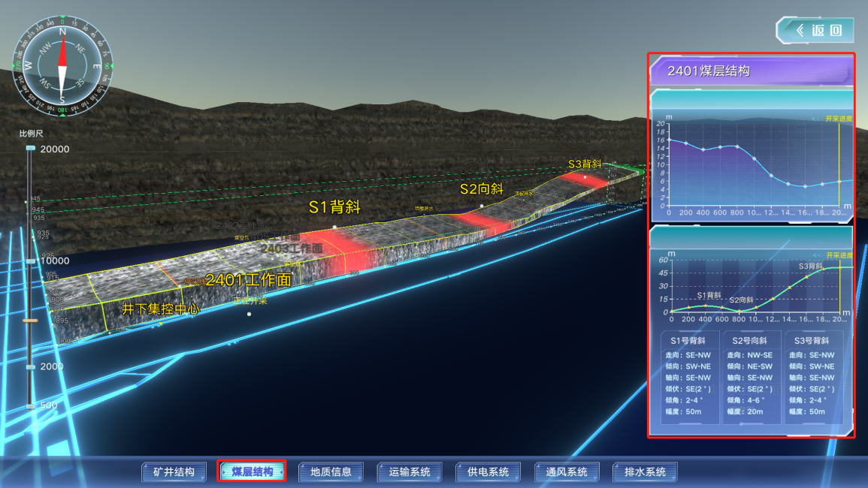868x488 pixels.
Task: Click the S3背斜 label on the model
Action: pos(584,164)
